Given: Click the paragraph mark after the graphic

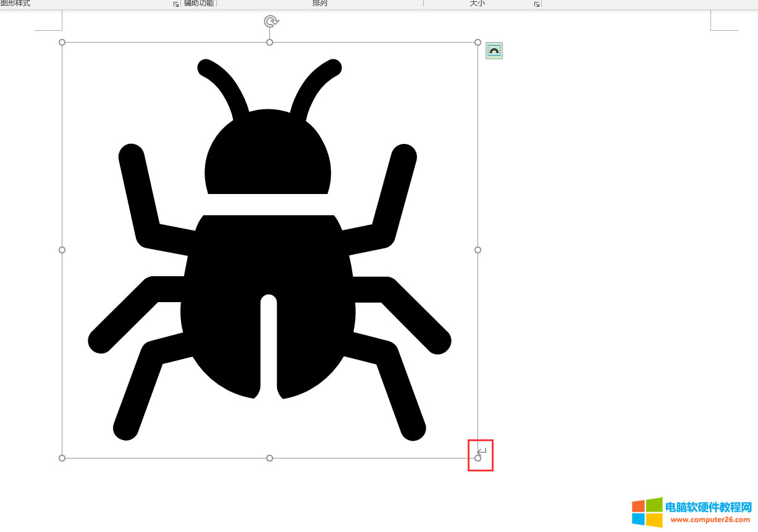Looking at the screenshot, I should coord(483,451).
